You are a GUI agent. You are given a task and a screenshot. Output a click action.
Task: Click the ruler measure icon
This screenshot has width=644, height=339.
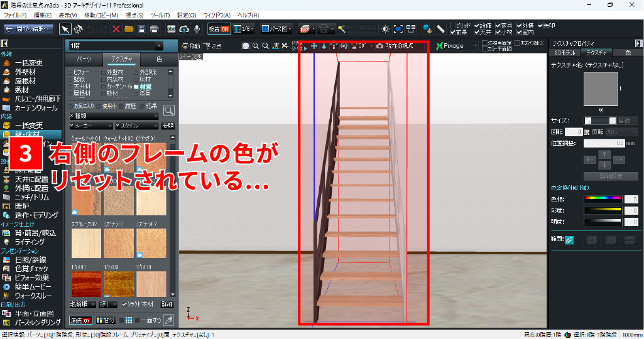click(x=440, y=29)
